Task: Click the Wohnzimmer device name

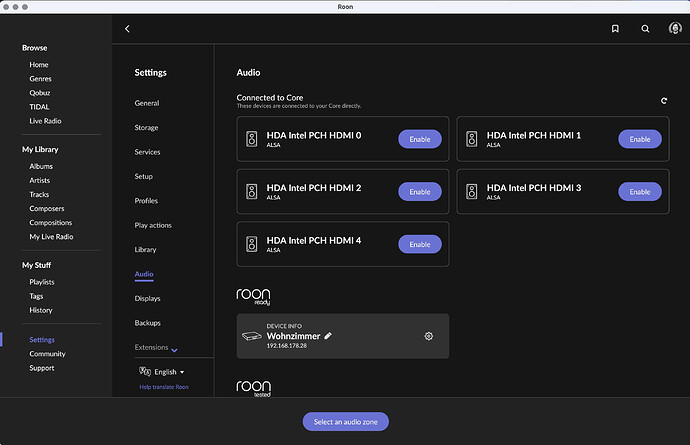Action: (x=294, y=336)
